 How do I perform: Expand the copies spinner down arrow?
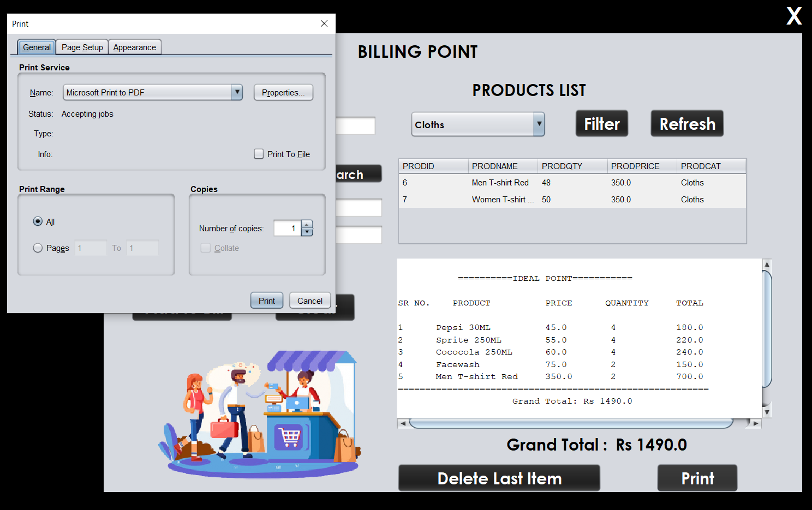[x=306, y=232]
